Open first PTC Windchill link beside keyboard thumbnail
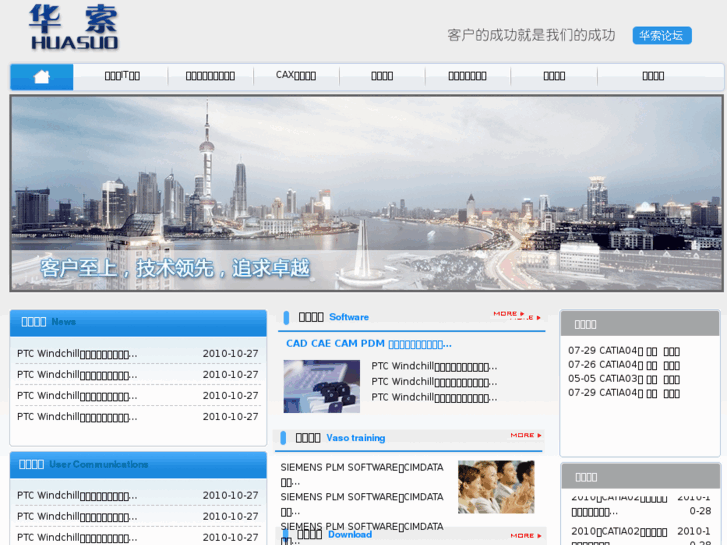 434,366
